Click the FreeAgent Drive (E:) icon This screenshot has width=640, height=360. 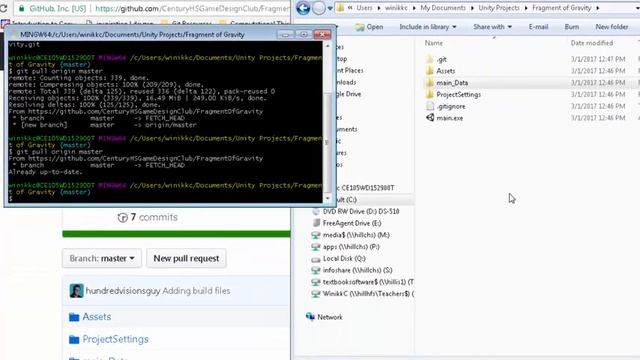(x=316, y=223)
